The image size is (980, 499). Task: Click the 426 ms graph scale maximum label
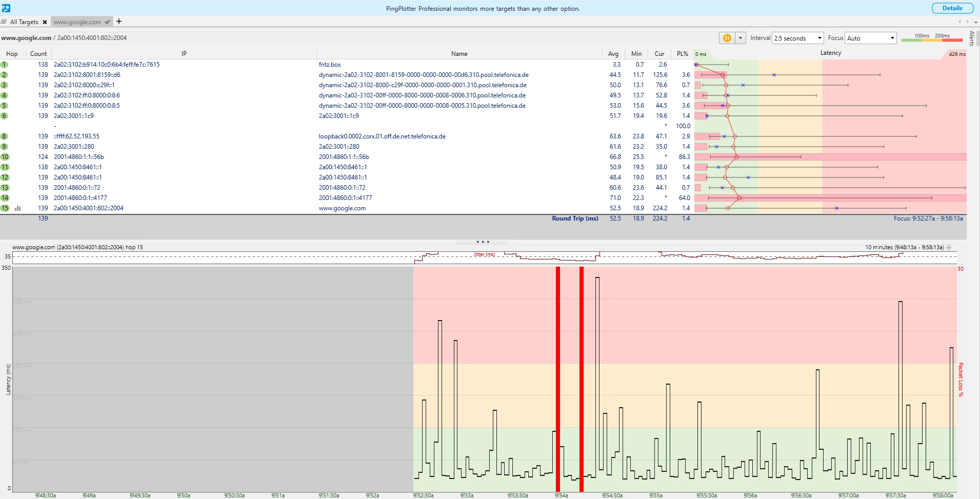[x=957, y=54]
